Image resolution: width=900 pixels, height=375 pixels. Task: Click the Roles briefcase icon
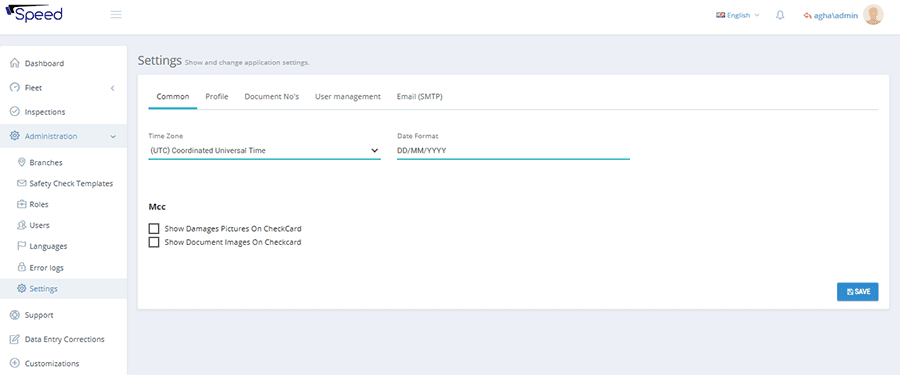click(22, 204)
